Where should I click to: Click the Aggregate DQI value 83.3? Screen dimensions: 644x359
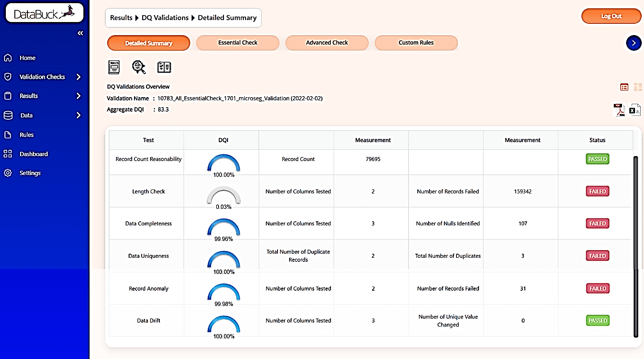[163, 109]
